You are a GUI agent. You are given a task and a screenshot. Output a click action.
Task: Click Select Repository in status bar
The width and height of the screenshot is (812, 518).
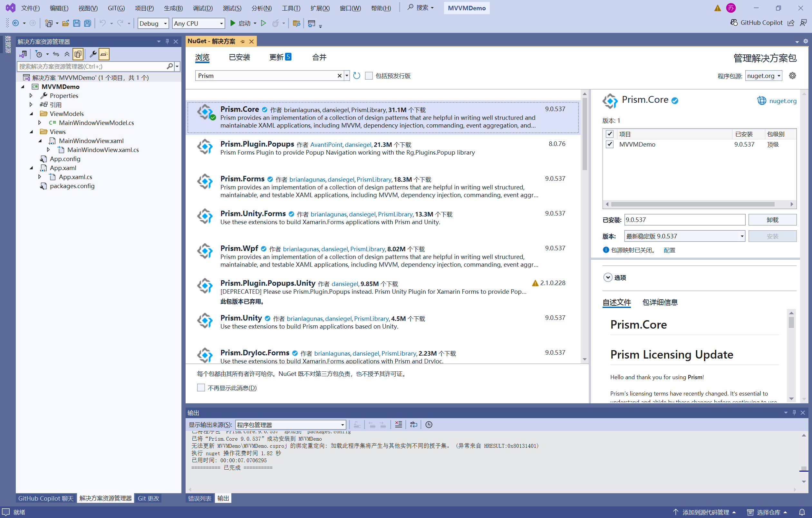coord(768,512)
